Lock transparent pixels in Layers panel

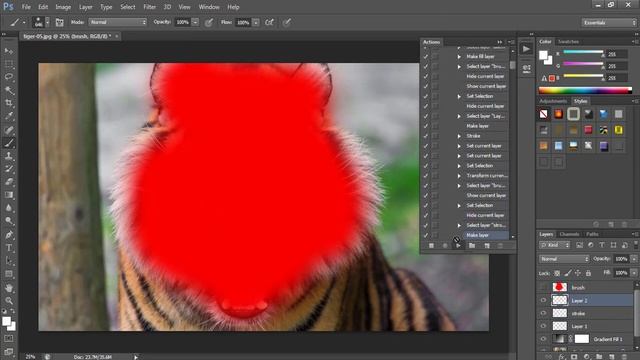pyautogui.click(x=558, y=273)
